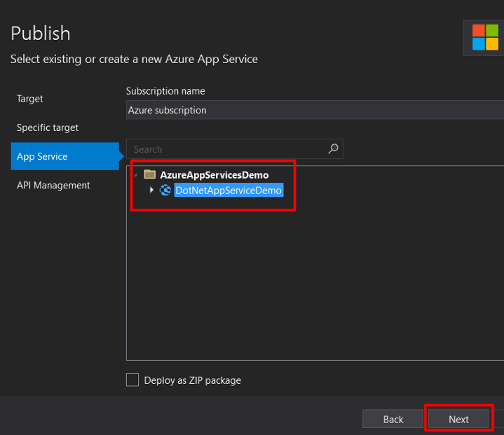Open the Subscription name dropdown
Viewport: 504px width, 435px height.
tap(314, 110)
